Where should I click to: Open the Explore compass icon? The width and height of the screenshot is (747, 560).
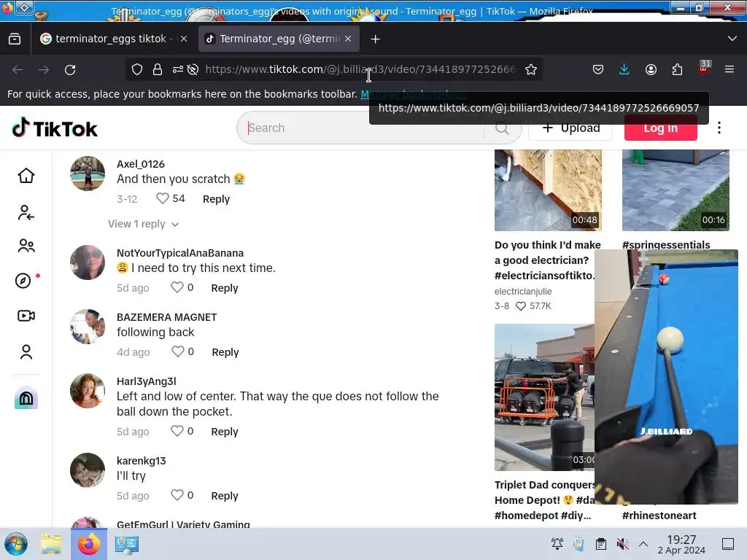(x=23, y=281)
